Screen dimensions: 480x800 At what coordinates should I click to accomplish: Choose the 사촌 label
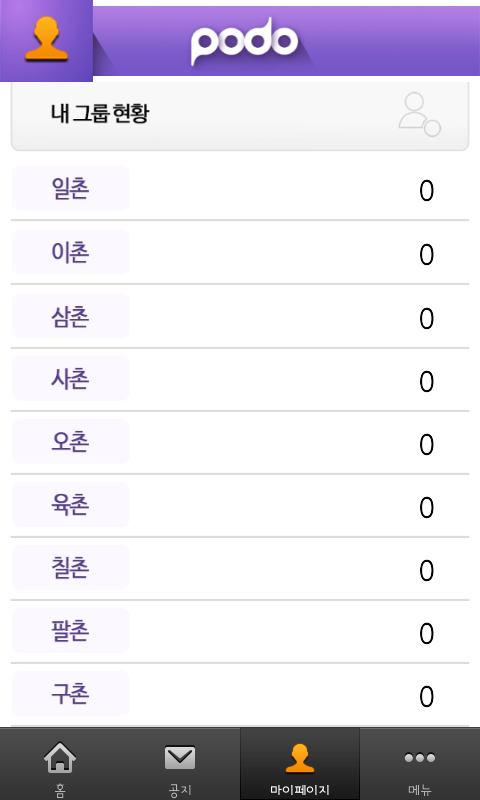coord(70,379)
